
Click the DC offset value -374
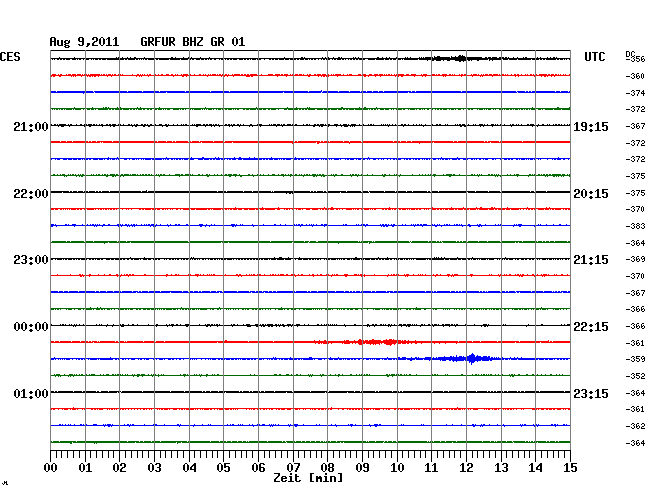[x=635, y=93]
